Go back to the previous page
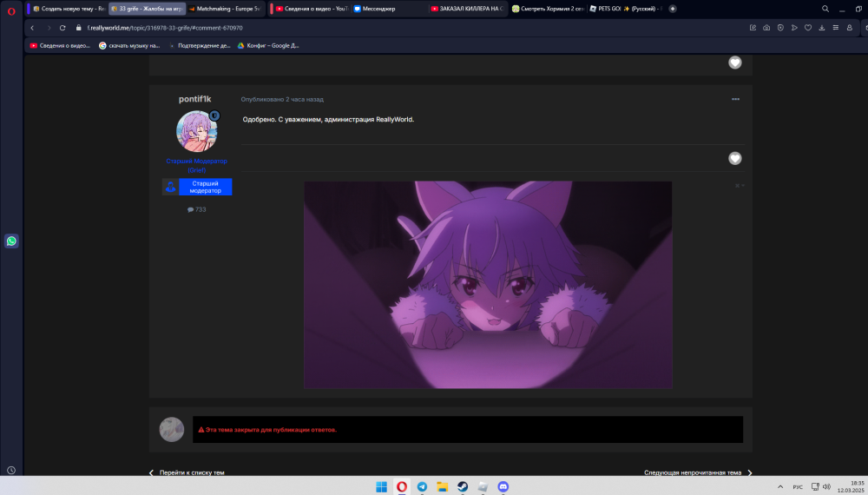The image size is (868, 495). [x=32, y=28]
